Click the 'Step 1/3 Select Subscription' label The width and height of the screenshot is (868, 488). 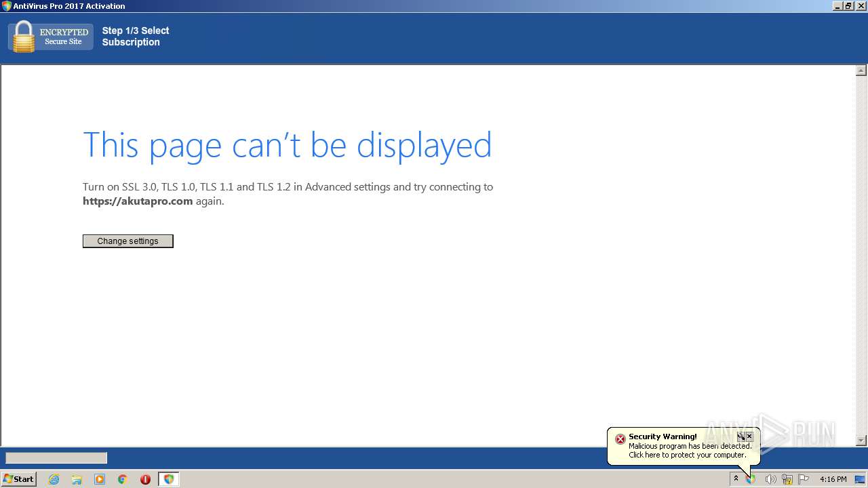pos(136,37)
